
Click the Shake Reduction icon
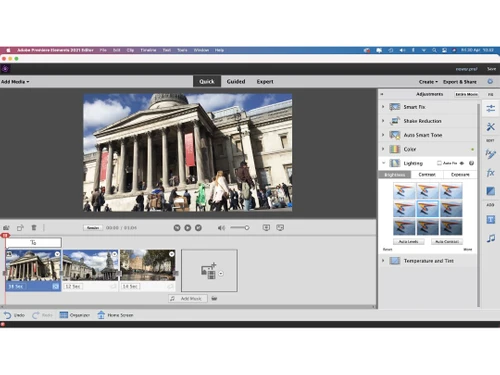395,121
